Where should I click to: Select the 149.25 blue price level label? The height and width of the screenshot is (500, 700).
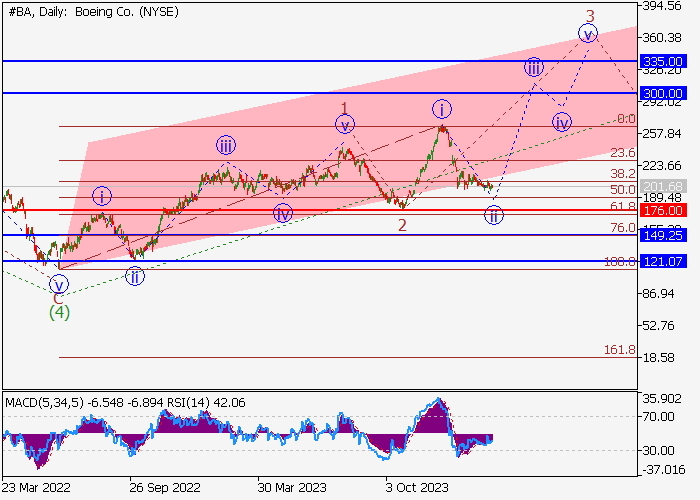[663, 235]
